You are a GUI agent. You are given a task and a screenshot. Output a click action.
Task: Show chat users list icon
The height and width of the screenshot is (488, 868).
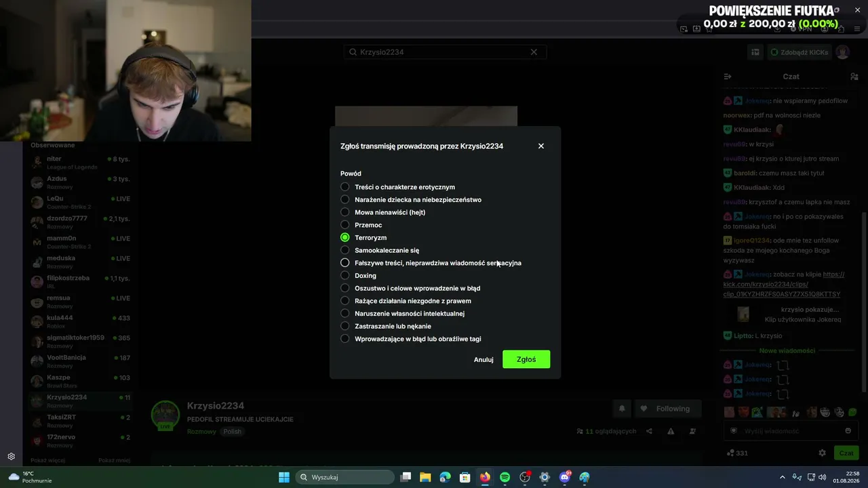854,77
